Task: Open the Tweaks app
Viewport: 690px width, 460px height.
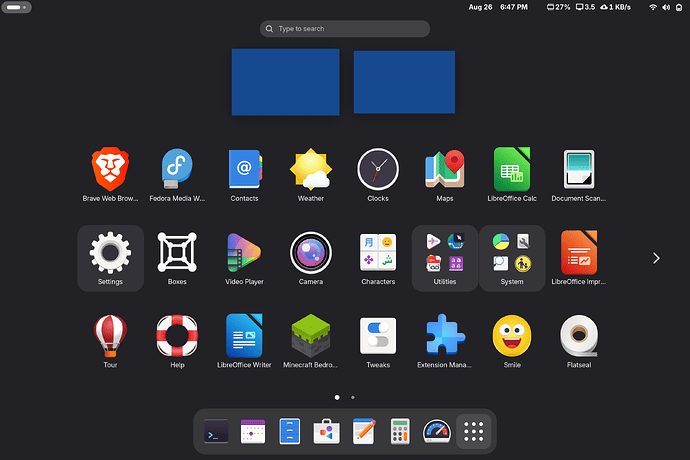Action: [x=378, y=342]
